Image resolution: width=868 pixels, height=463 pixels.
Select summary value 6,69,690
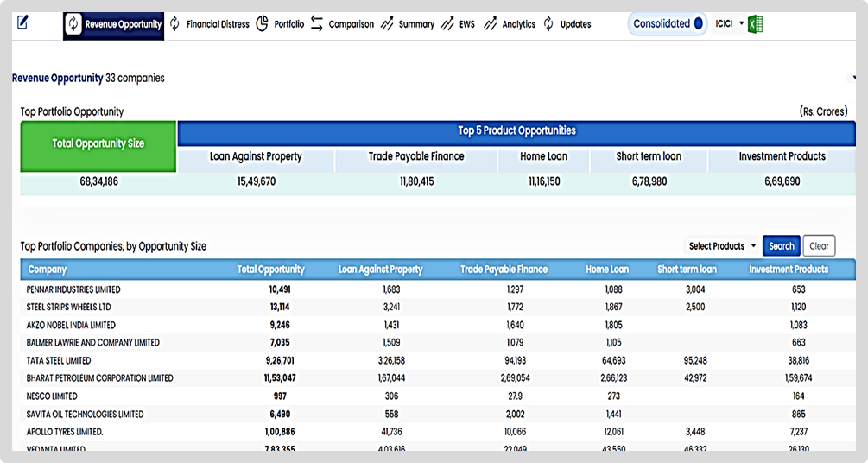(x=782, y=181)
